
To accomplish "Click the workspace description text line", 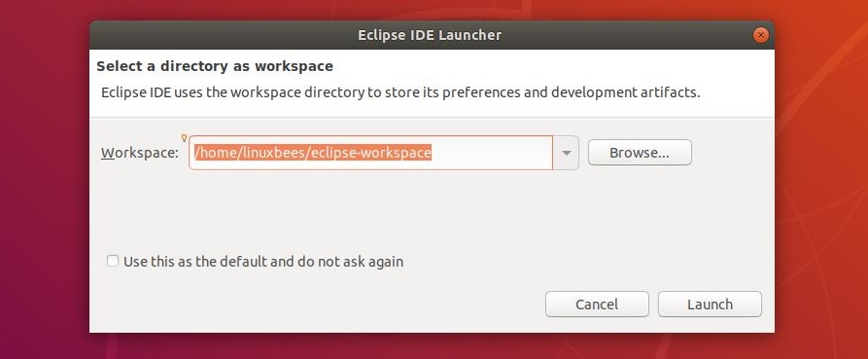I will (x=400, y=92).
